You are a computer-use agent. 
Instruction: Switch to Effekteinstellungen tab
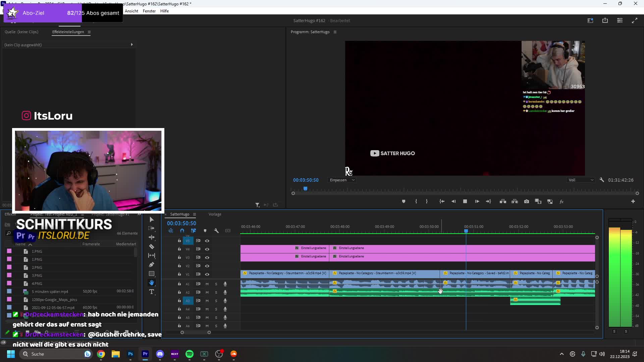pos(68,32)
